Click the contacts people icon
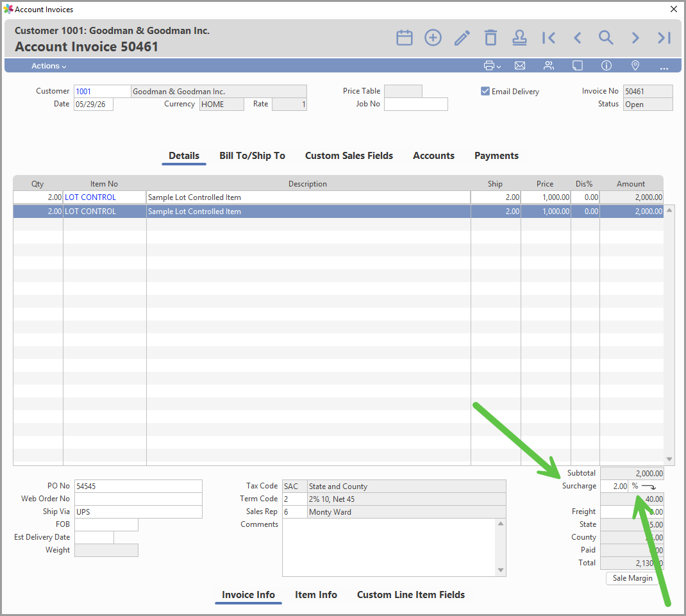The height and width of the screenshot is (616, 686). (x=549, y=66)
